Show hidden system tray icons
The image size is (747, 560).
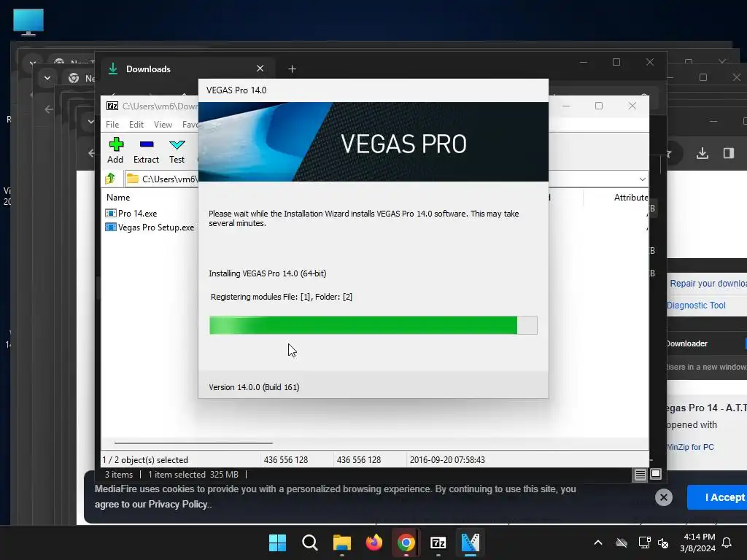[x=598, y=542]
